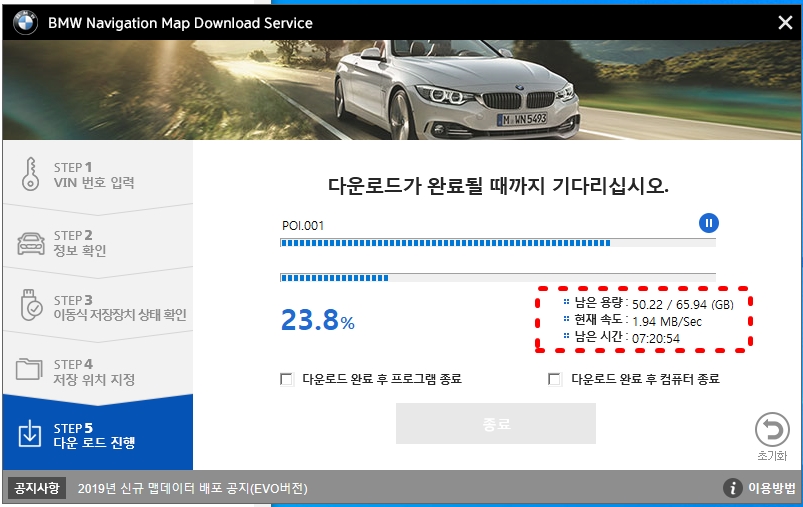803x507 pixels.
Task: Select STEP 3 이동식 저장장치 상태 확인
Action: (98, 307)
